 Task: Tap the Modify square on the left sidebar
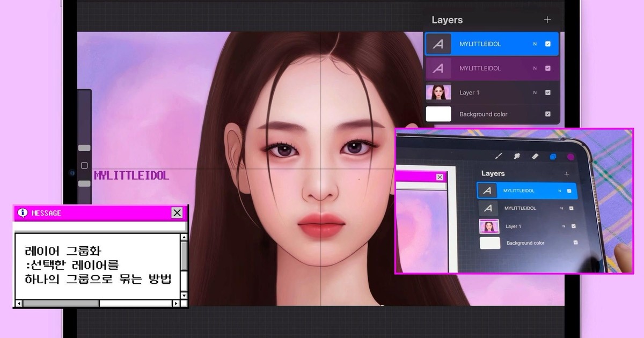click(84, 166)
